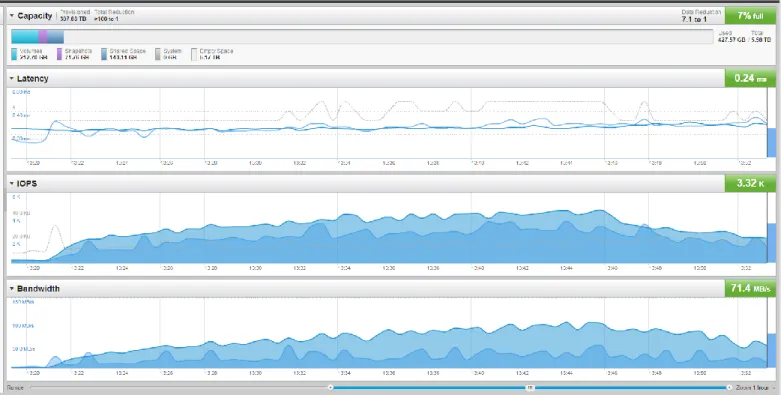Collapse the IOPS section arrow
The height and width of the screenshot is (395, 781).
point(11,184)
